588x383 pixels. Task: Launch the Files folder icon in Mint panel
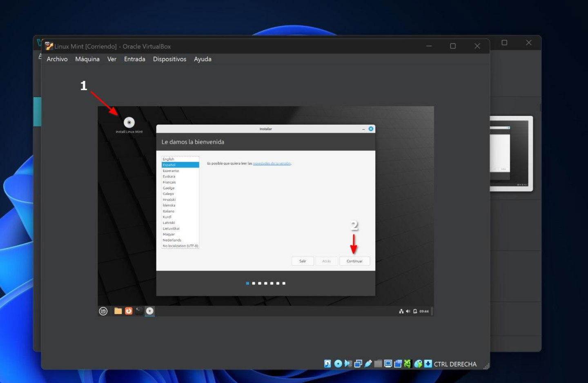pos(118,311)
